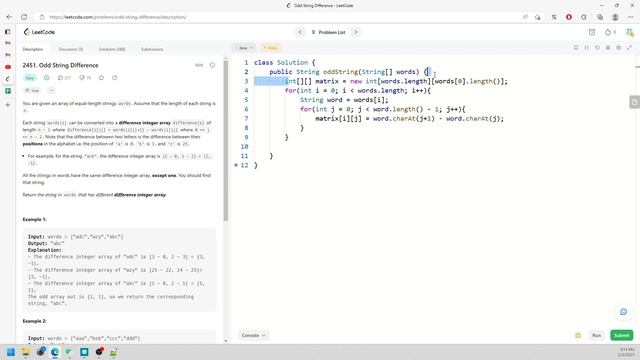Open the Problem List panel
The width and height of the screenshot is (640, 360).
328,32
